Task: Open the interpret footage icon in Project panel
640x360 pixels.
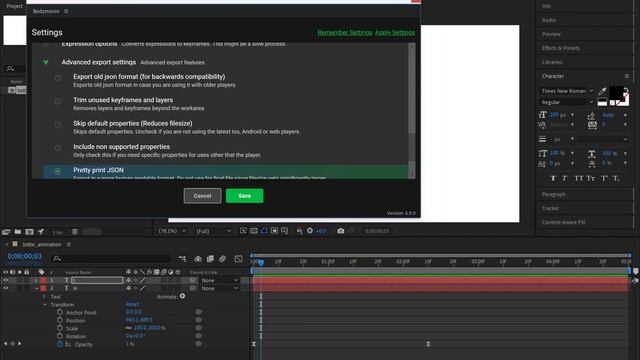Action: [x=6, y=231]
